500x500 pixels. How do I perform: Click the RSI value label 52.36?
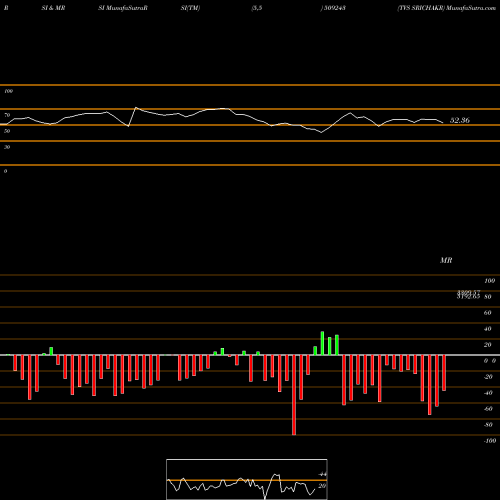tap(460, 120)
